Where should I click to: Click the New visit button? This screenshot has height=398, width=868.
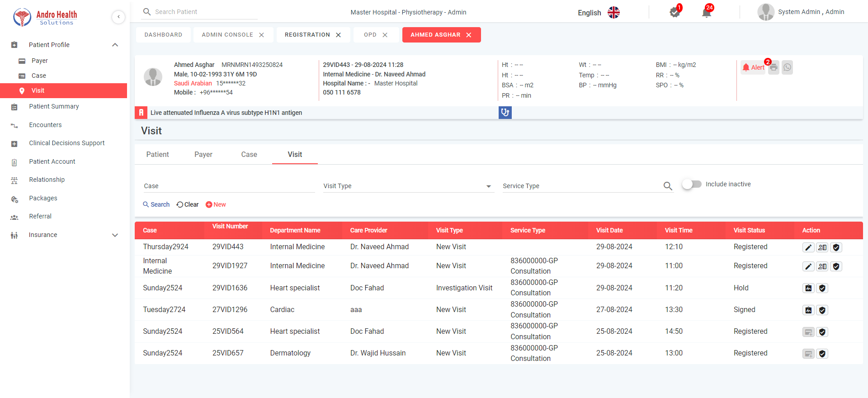(x=216, y=204)
